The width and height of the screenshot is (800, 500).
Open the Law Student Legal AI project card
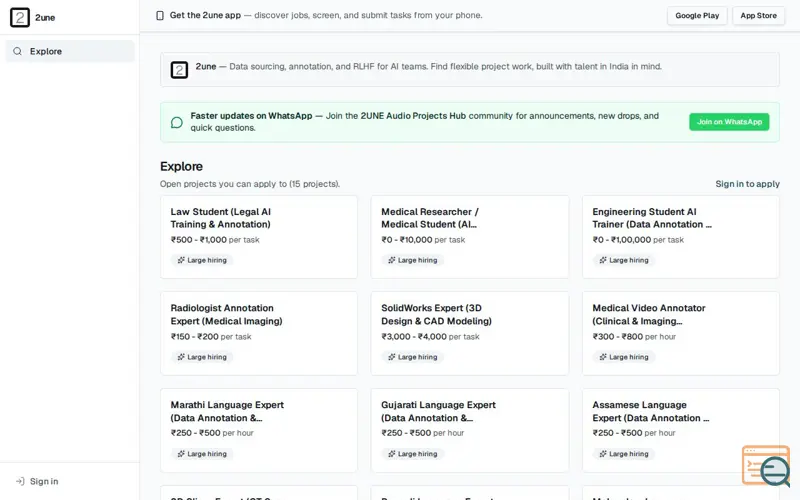[x=259, y=237]
